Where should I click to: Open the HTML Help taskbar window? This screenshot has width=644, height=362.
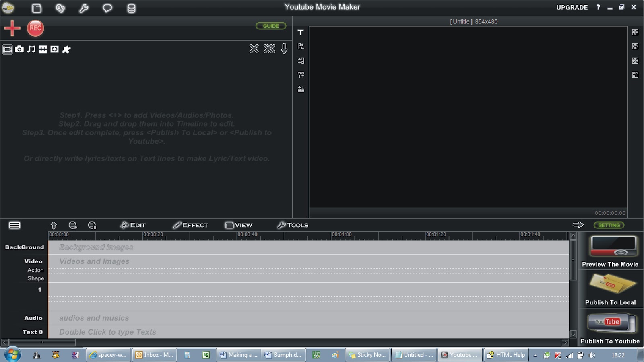pyautogui.click(x=506, y=355)
